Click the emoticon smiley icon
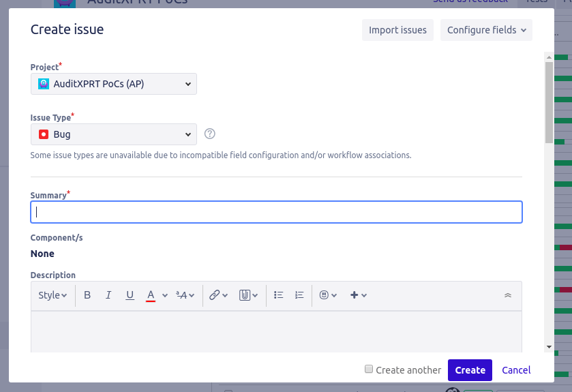The width and height of the screenshot is (572, 392). pyautogui.click(x=324, y=295)
